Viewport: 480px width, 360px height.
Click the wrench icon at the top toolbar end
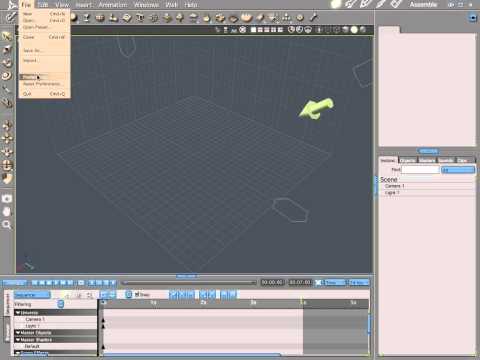pos(314,17)
